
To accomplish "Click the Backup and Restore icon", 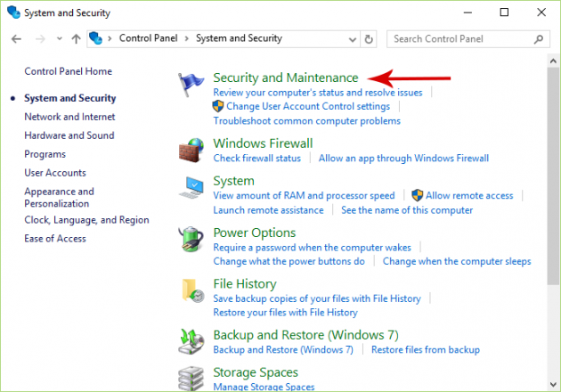I will point(191,341).
